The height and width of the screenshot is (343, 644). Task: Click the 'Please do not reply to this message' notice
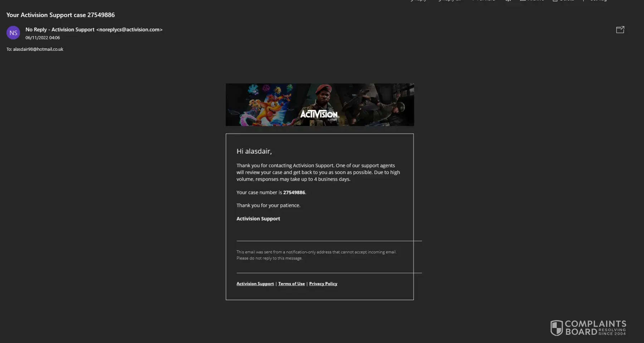[269, 258]
